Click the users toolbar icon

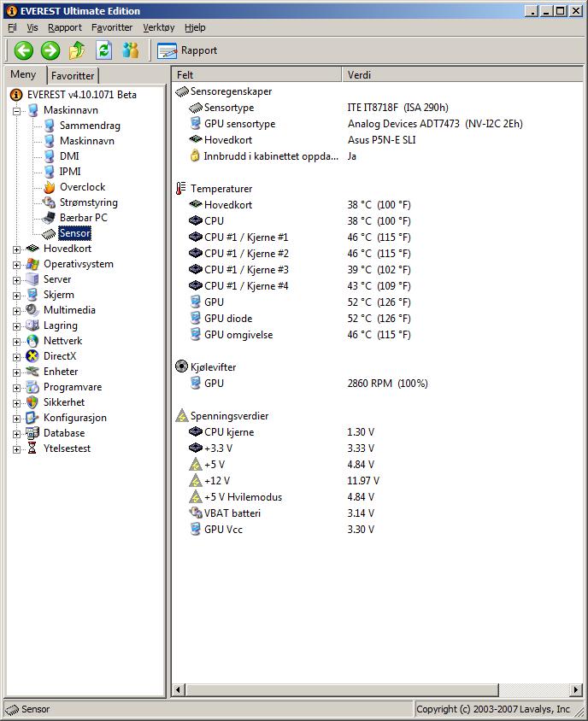click(x=131, y=50)
